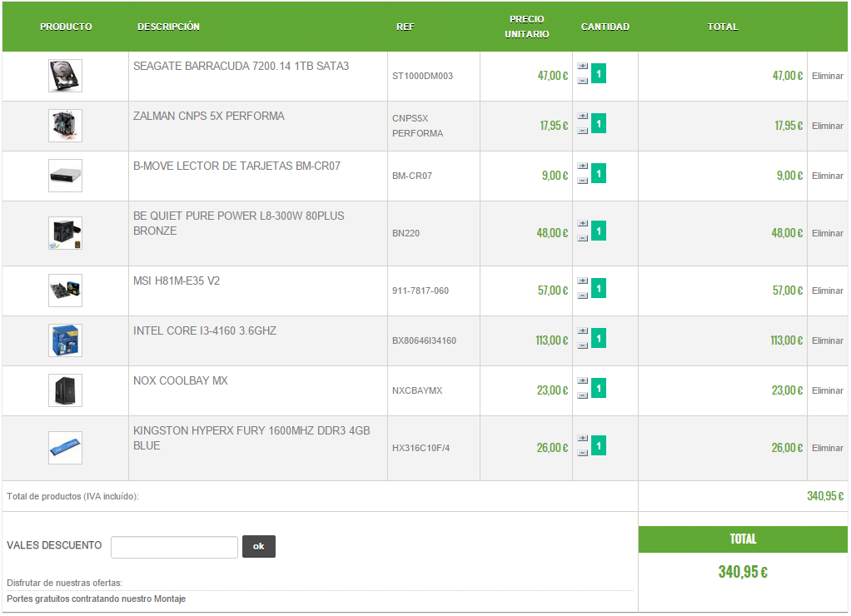Remove Intel Core i3-4160 via Eliminar
851x616 pixels.
pos(827,340)
